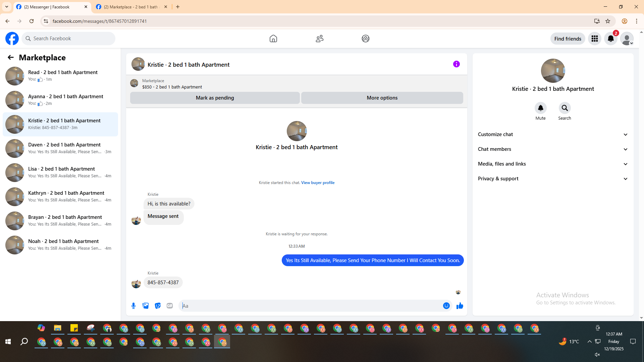Click the voice clip microphone icon
The image size is (644, 362).
point(133,306)
